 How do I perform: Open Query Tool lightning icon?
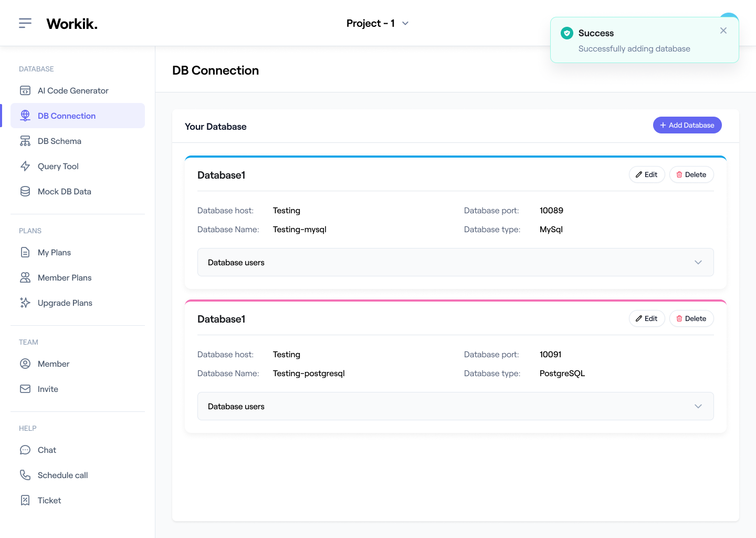pyautogui.click(x=25, y=166)
